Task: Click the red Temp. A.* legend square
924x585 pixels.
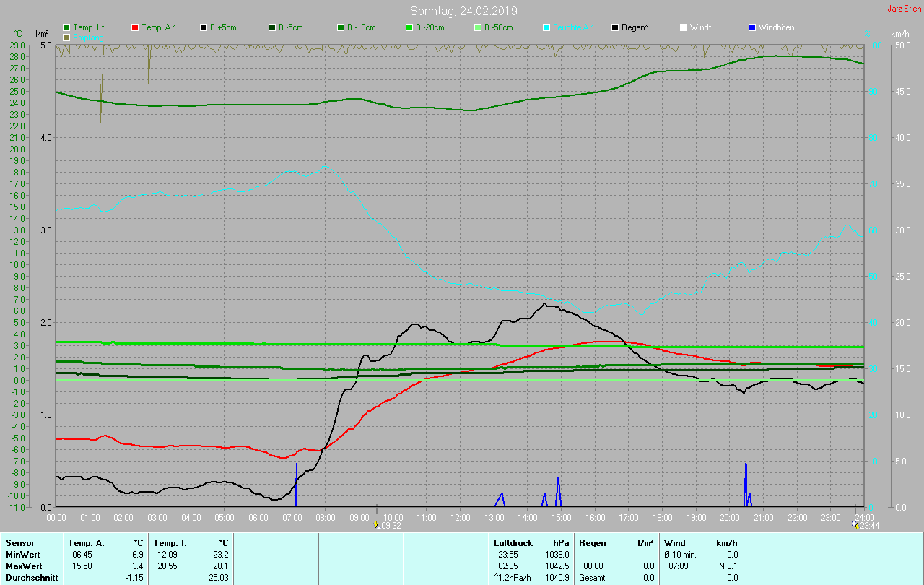Action: 135,27
